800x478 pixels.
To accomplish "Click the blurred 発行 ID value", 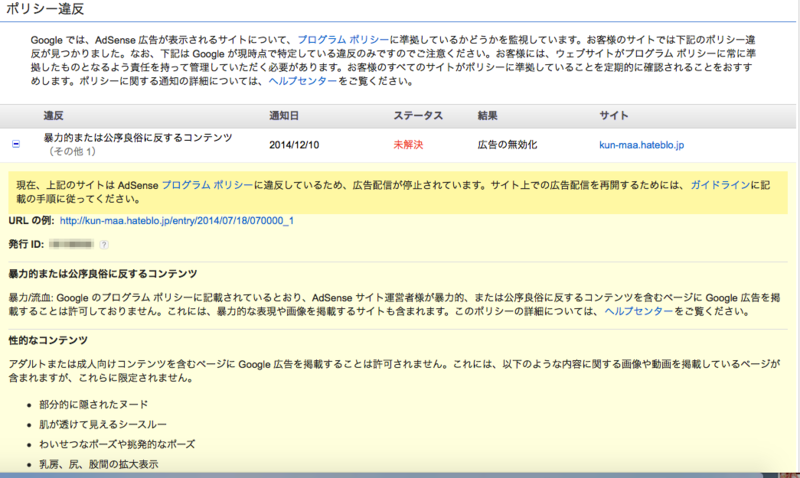I will coord(71,244).
